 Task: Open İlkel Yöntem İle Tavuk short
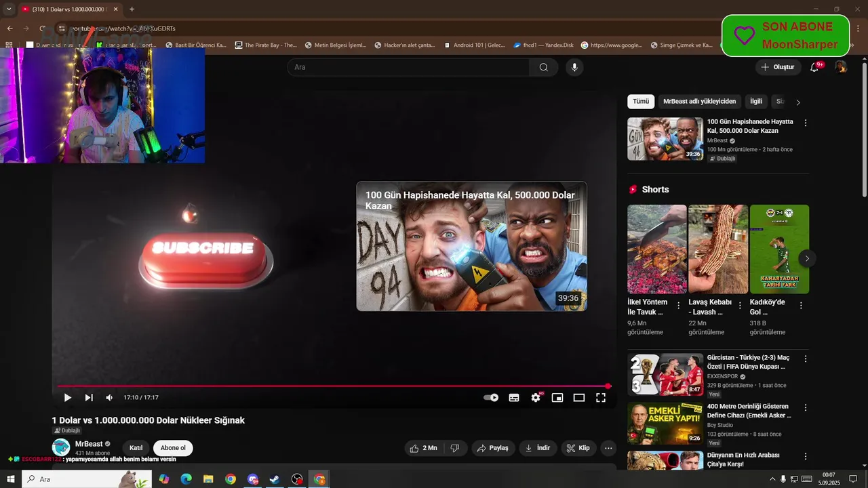point(657,249)
